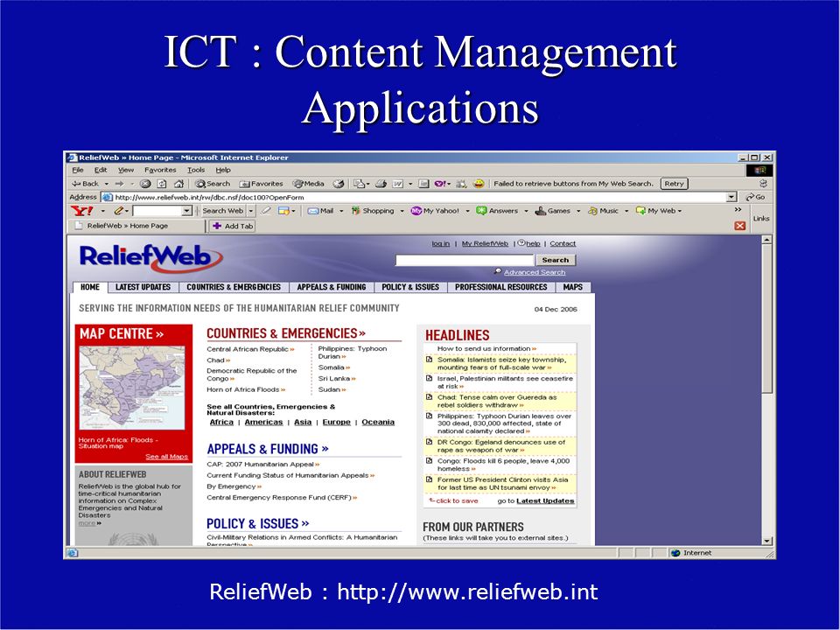The width and height of the screenshot is (840, 630).
Task: Expand the Answers dropdown arrow
Action: click(x=526, y=211)
